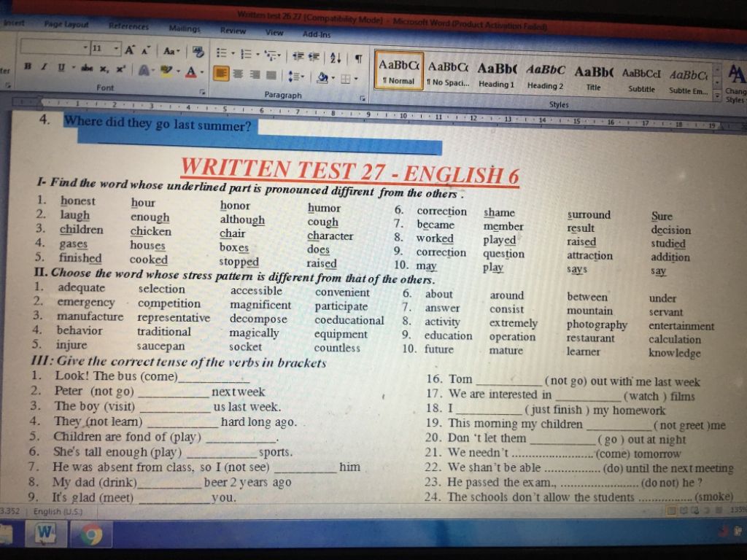Open the Insert tab

[13, 23]
